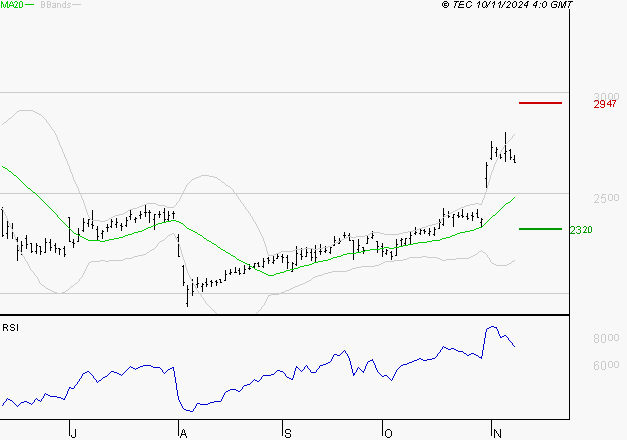
Task: Select the O month marker on time axis
Action: coord(387,431)
